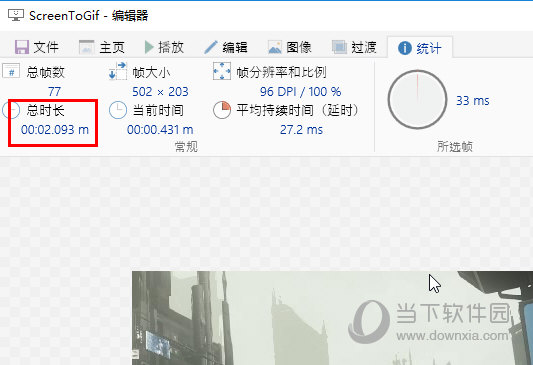Image resolution: width=533 pixels, height=365 pixels.
Task: Click the 帧分辨率和比例 label
Action: (x=281, y=72)
